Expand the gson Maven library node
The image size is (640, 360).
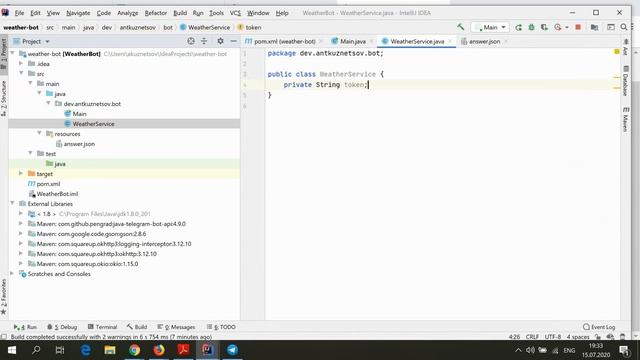pyautogui.click(x=21, y=233)
